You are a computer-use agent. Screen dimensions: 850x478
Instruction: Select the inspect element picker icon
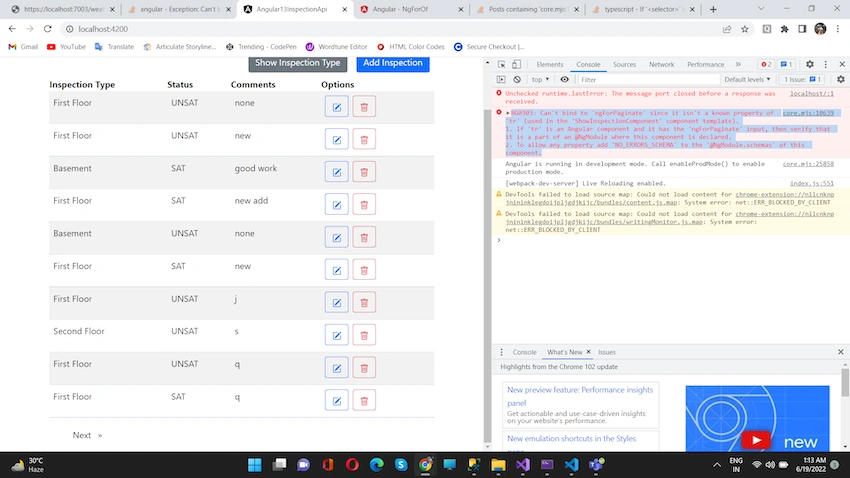point(501,64)
